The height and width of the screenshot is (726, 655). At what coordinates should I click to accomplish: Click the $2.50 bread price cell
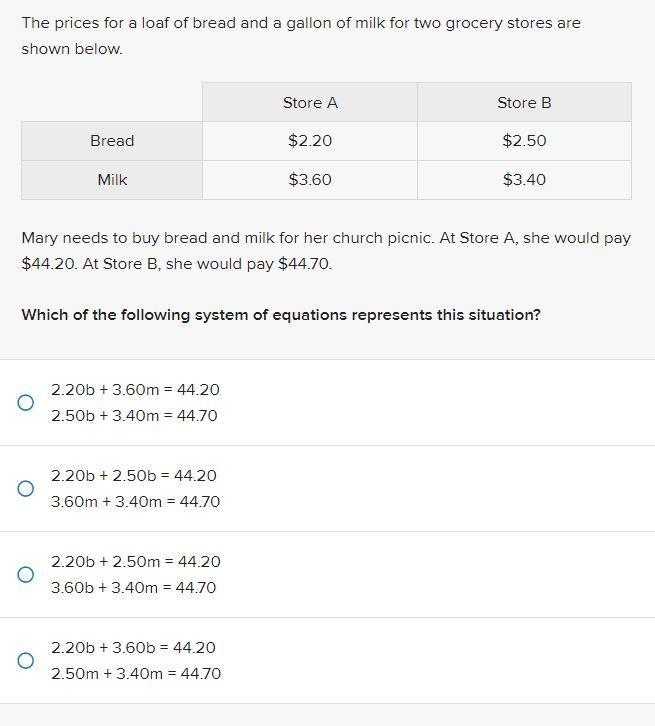[524, 141]
